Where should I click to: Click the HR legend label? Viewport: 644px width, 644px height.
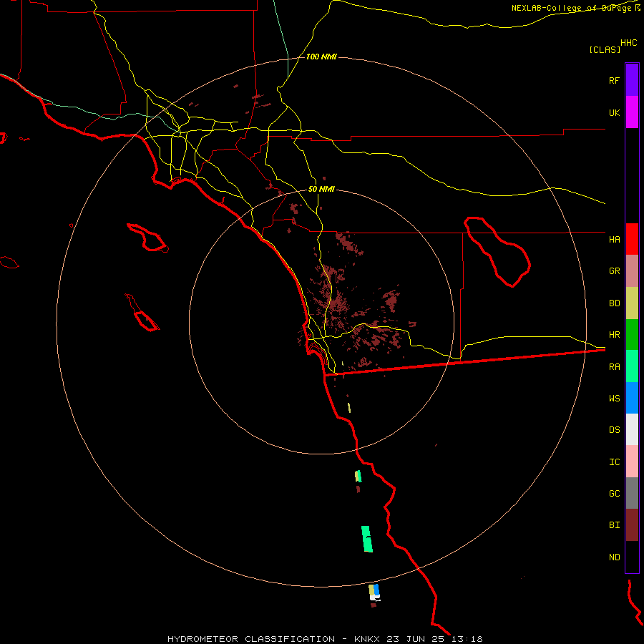[614, 335]
